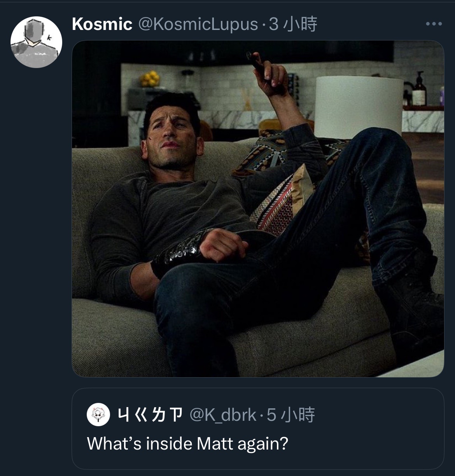Click the "3 小時" tweet timestamp
455x476 pixels.
(x=293, y=24)
